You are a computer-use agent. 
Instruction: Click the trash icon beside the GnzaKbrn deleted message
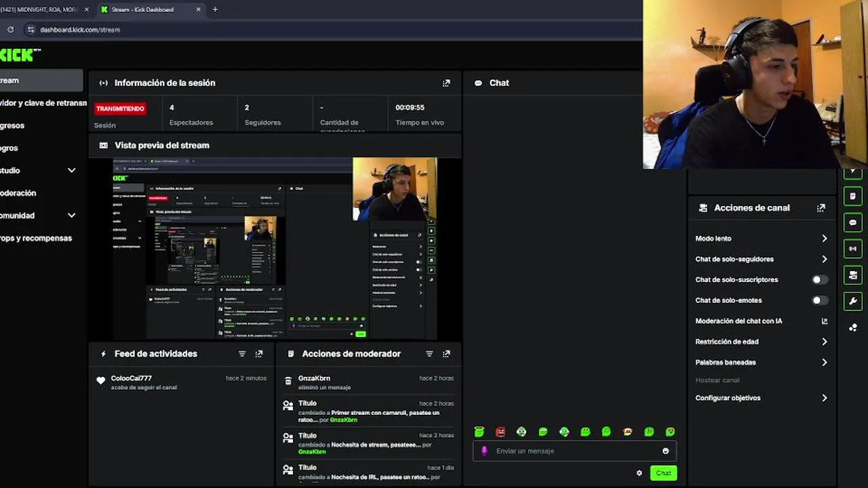[x=288, y=382]
